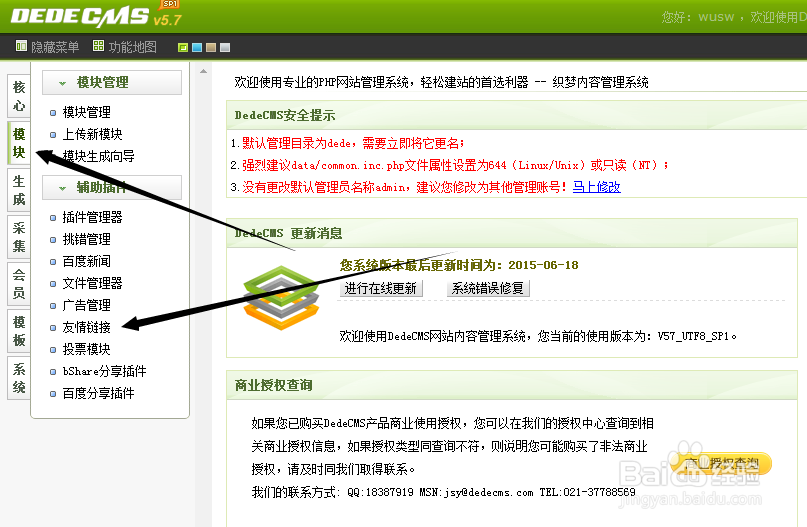Image resolution: width=807 pixels, height=527 pixels.
Task: Click the first security tip about dede directory
Action: click(353, 143)
